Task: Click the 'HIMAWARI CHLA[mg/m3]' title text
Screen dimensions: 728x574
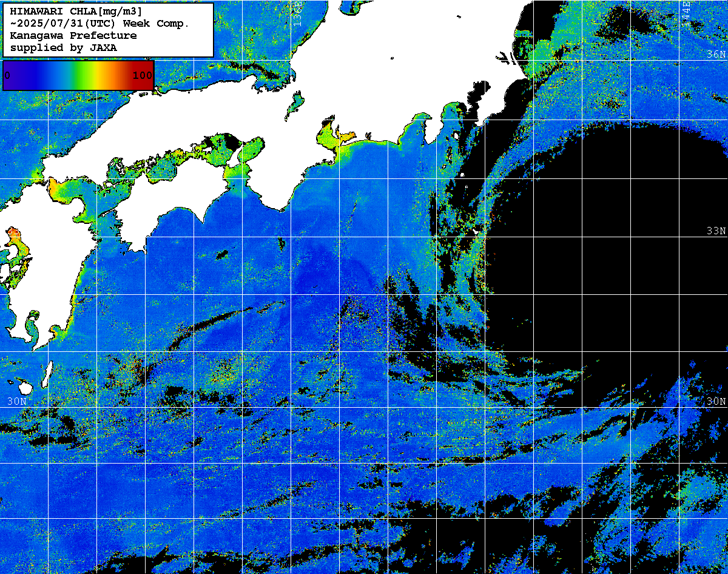Action: (x=76, y=12)
